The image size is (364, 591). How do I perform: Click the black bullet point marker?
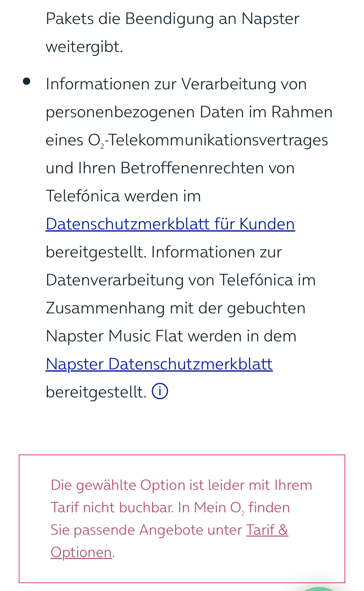(27, 82)
